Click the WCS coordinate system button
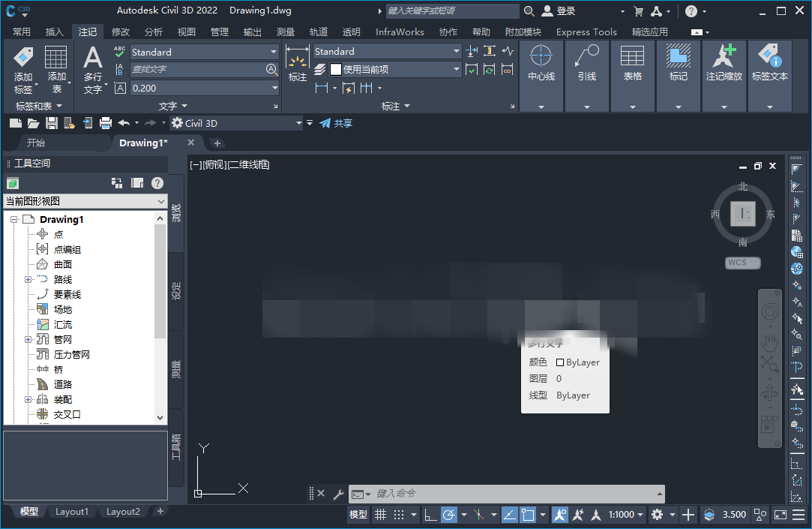The image size is (812, 529). [x=742, y=263]
